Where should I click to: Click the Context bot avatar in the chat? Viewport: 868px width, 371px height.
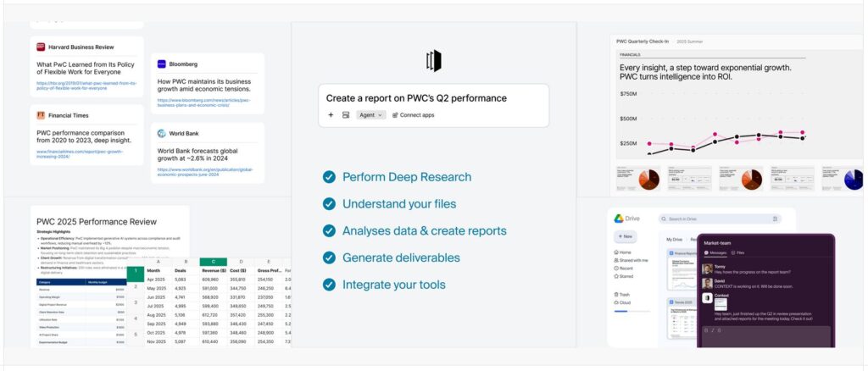point(707,298)
